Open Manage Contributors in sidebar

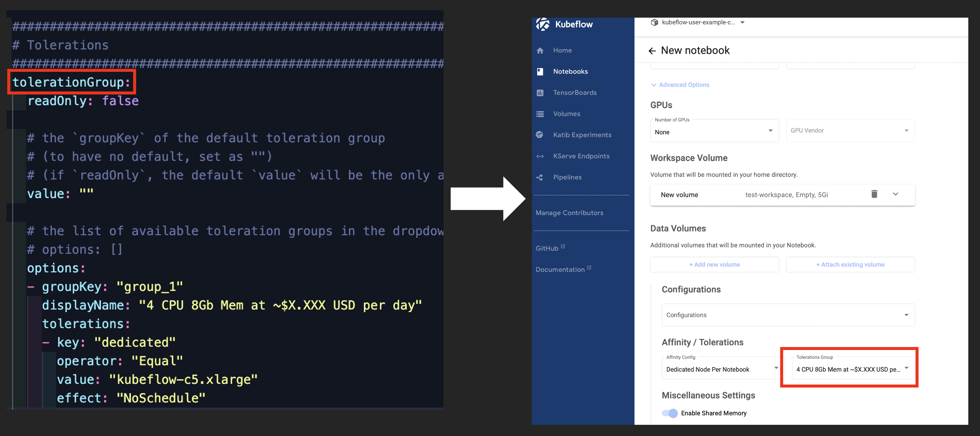pyautogui.click(x=569, y=213)
